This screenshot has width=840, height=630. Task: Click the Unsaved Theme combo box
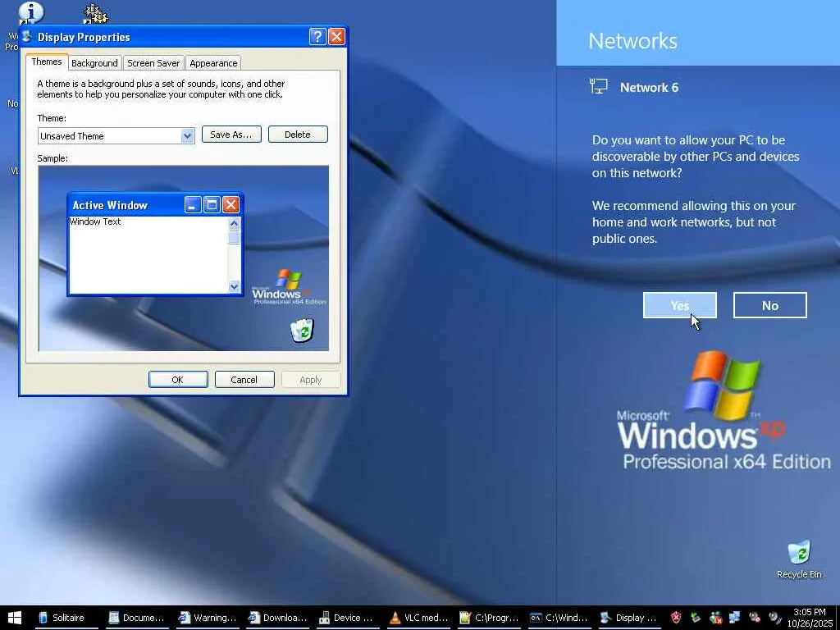(x=116, y=135)
